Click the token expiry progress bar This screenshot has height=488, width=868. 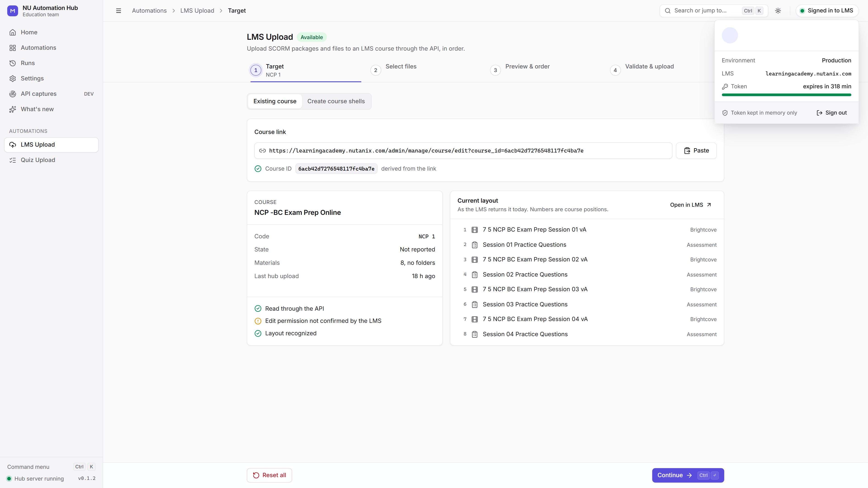pos(786,95)
